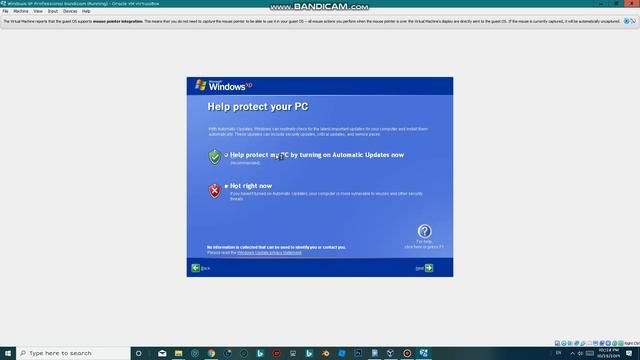Dismiss the mouse pointer integration notification
The height and width of the screenshot is (360, 640).
point(627,21)
